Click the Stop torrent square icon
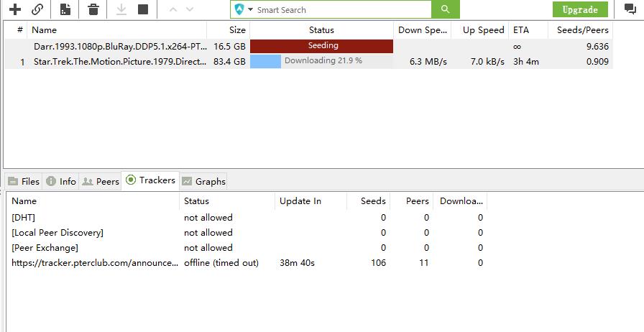644x332 pixels. coord(143,9)
